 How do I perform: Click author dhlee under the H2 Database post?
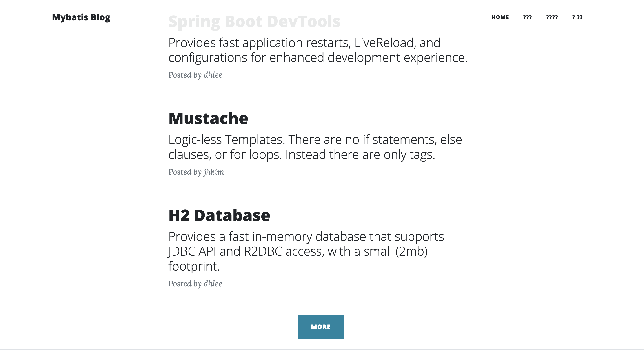point(213,284)
